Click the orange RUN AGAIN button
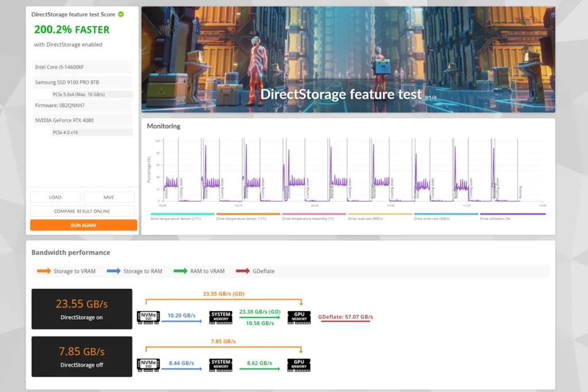 pos(84,225)
